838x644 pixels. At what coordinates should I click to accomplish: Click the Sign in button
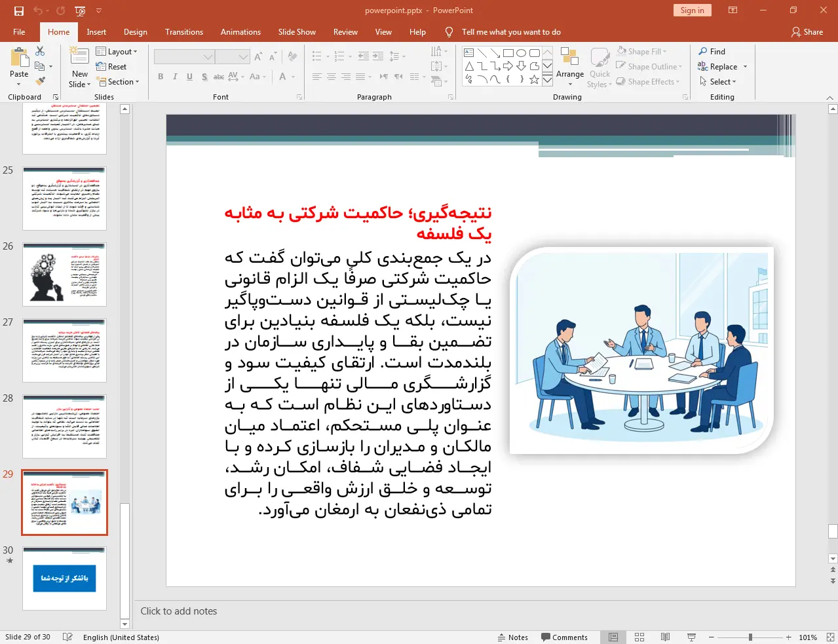(692, 10)
